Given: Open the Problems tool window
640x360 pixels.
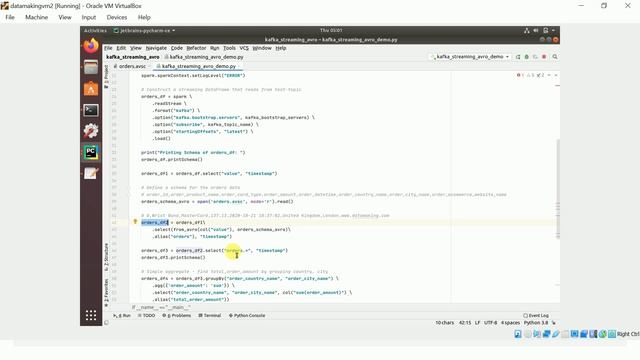Looking at the screenshot, I should pos(177,316).
